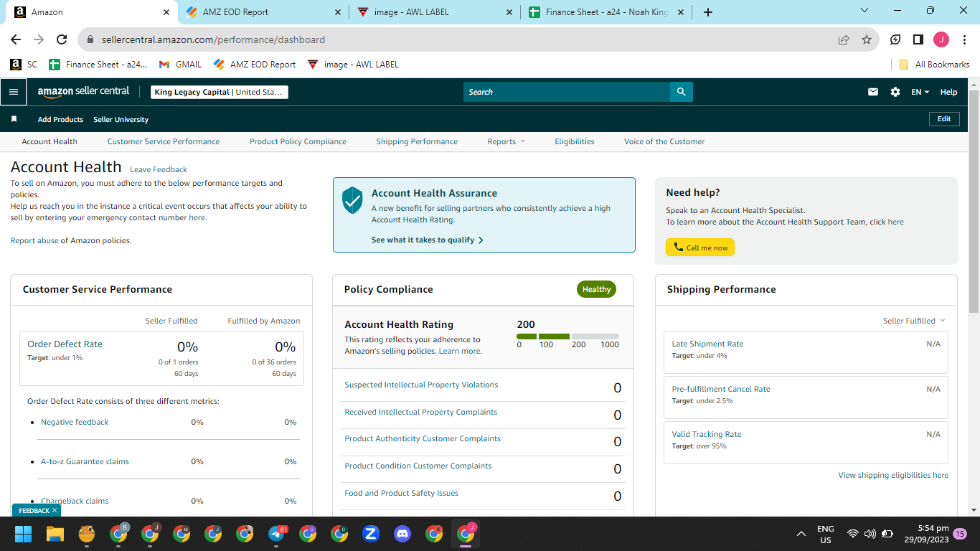Open Suspected Intellectual Property Violations
The image size is (980, 551).
tap(421, 385)
